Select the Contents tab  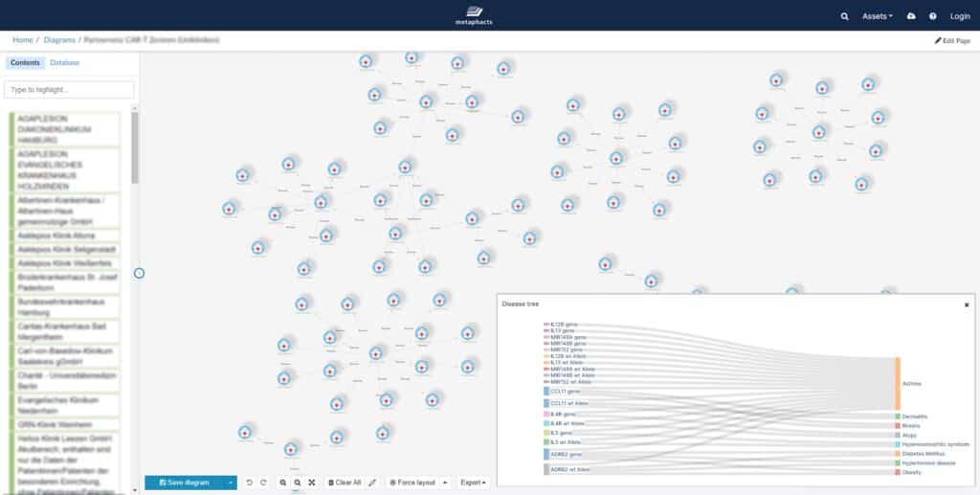point(25,63)
